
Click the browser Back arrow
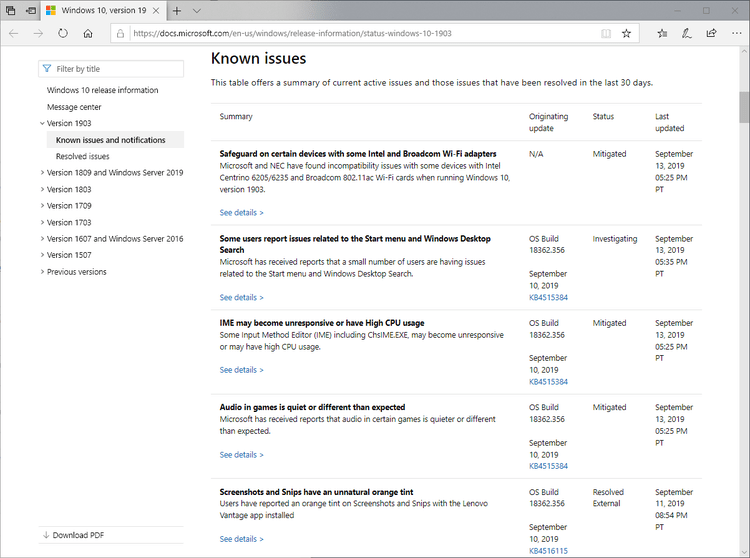13,33
